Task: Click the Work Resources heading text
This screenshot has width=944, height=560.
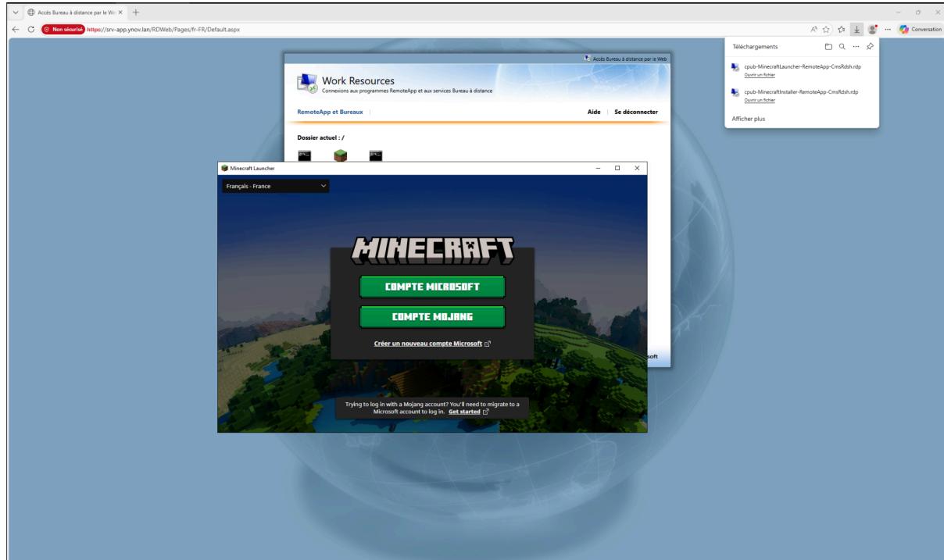Action: [x=358, y=81]
